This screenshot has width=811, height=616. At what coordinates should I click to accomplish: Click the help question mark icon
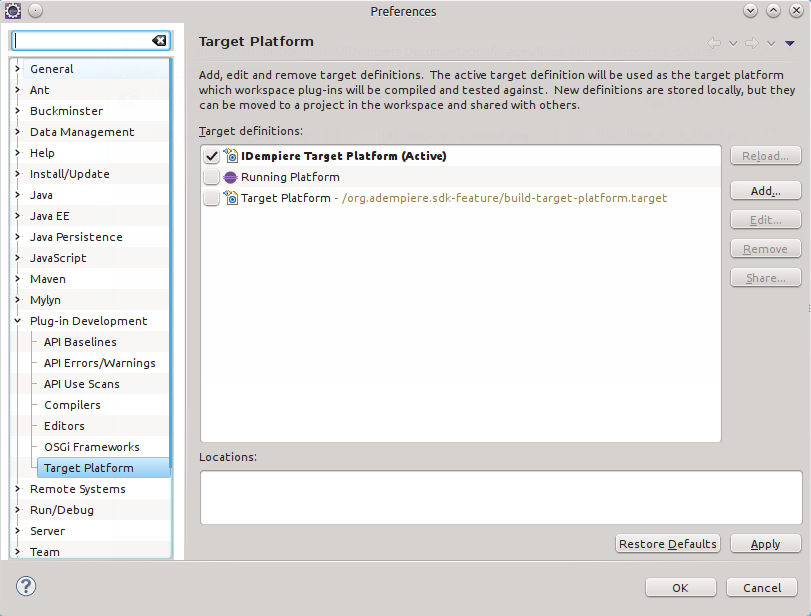(27, 586)
